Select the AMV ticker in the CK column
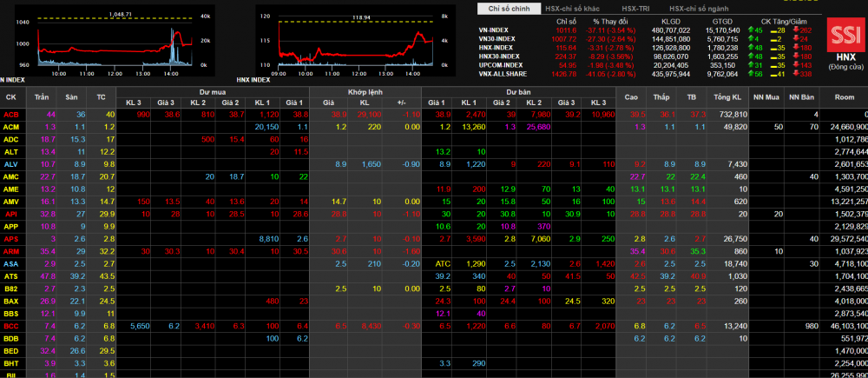868x378 pixels. click(x=11, y=202)
